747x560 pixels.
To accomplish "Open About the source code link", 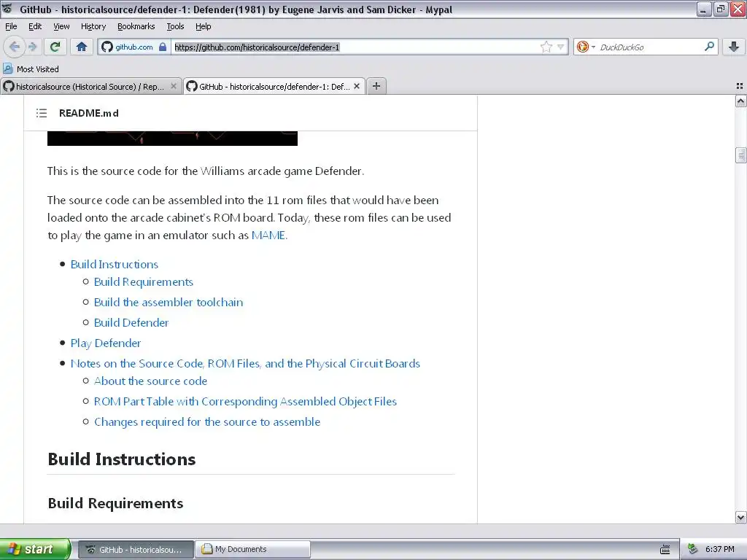I will tap(150, 381).
